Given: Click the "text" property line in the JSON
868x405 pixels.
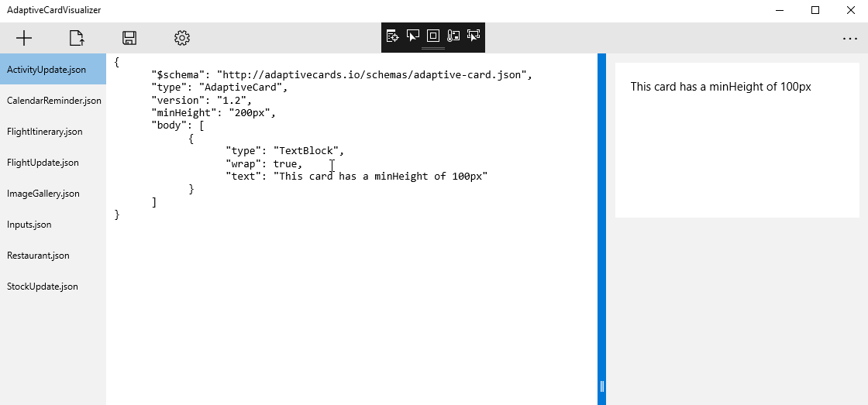Looking at the screenshot, I should point(356,176).
